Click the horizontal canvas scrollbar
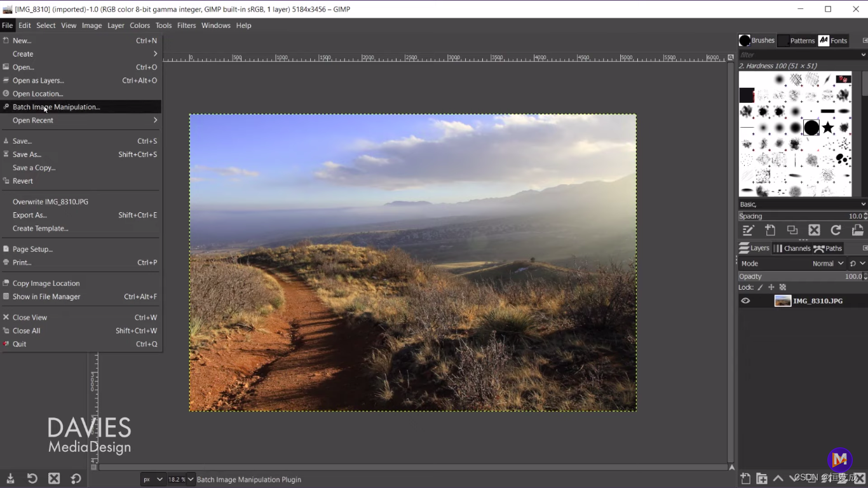868x488 pixels. [x=412, y=468]
